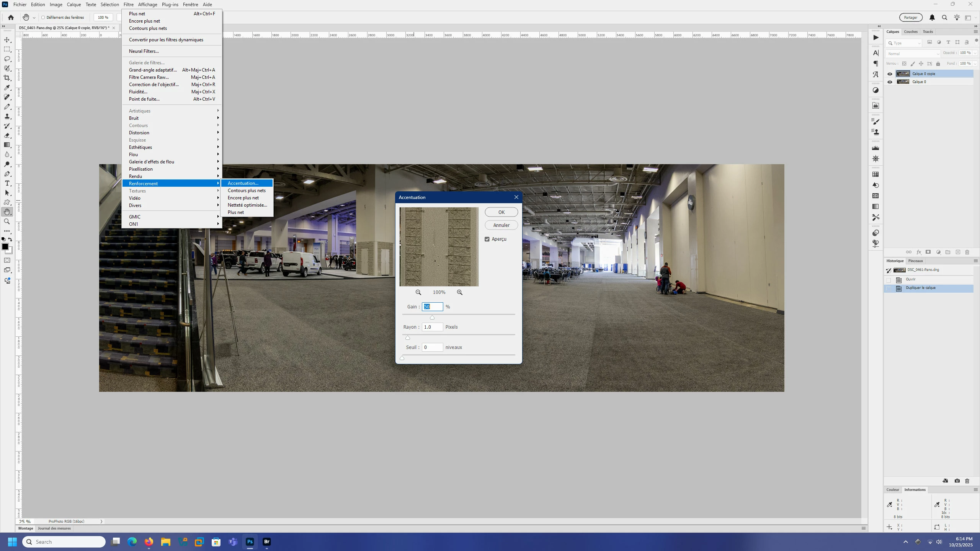
Task: Select the Horizontal Type tool
Action: click(x=7, y=183)
